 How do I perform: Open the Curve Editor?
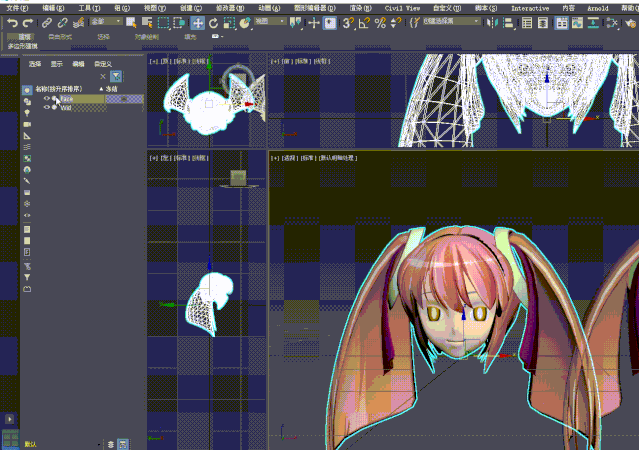pyautogui.click(x=577, y=23)
